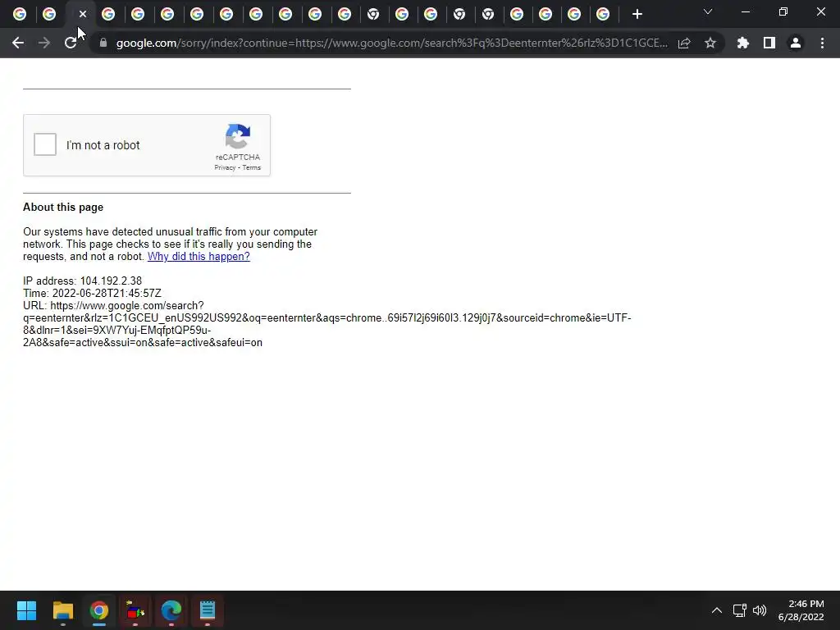Go back to the previous page
The height and width of the screenshot is (630, 840).
[x=18, y=43]
